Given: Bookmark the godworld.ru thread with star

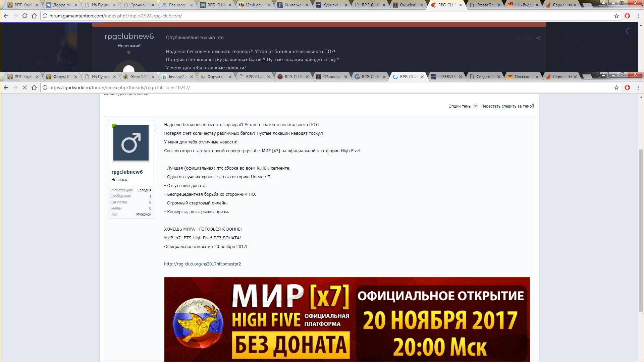Looking at the screenshot, I should pos(616,87).
